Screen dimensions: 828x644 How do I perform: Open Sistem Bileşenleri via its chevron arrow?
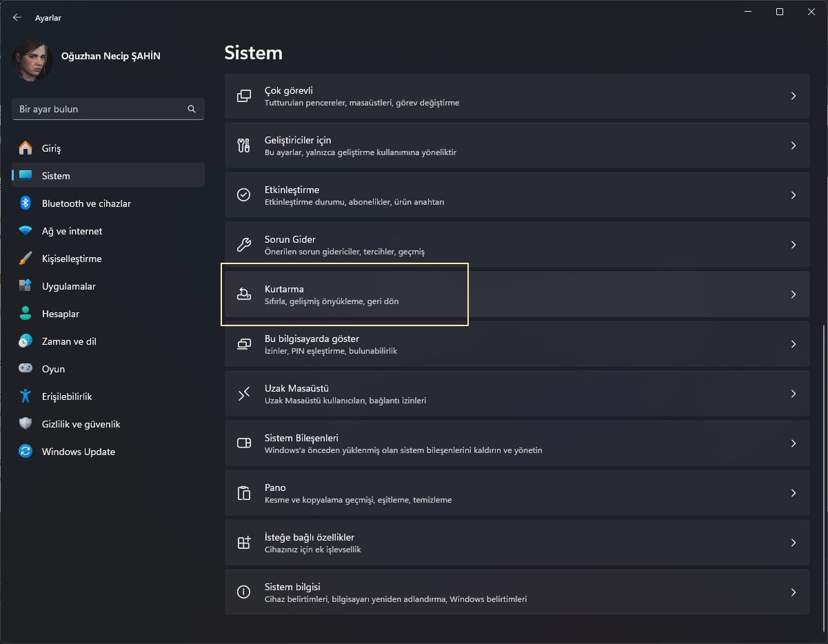(793, 443)
